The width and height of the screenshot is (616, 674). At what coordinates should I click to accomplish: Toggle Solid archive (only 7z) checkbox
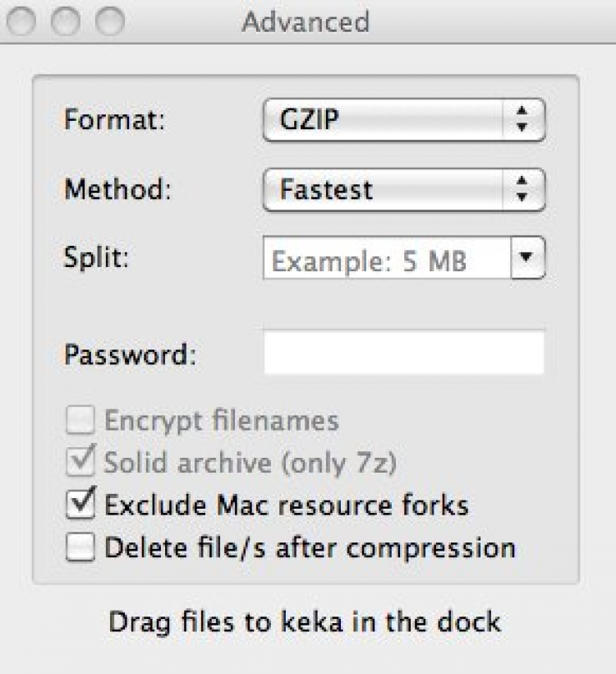tap(80, 463)
